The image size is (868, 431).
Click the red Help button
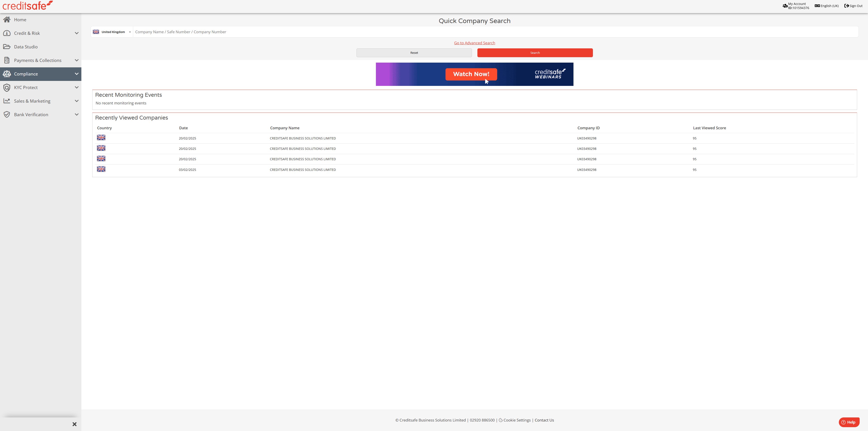pyautogui.click(x=849, y=422)
